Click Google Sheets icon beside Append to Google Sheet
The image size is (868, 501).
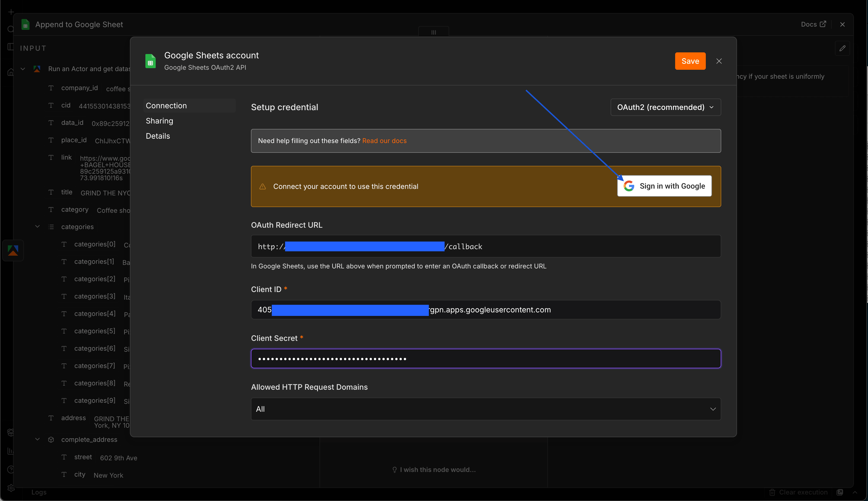25,24
